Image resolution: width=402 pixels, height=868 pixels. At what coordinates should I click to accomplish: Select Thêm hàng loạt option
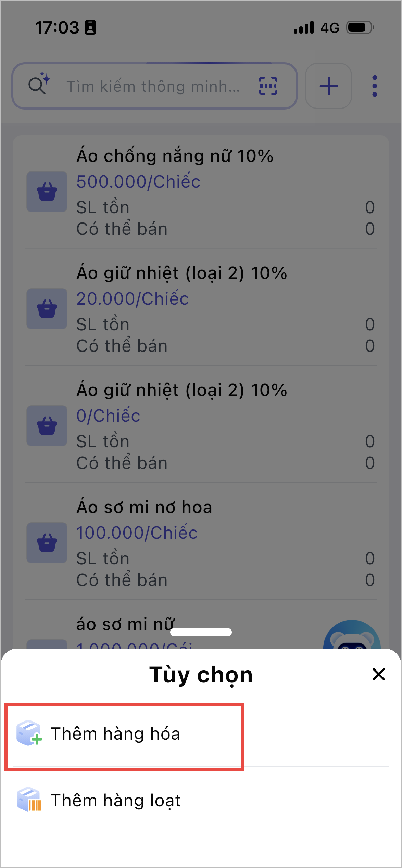tap(116, 801)
